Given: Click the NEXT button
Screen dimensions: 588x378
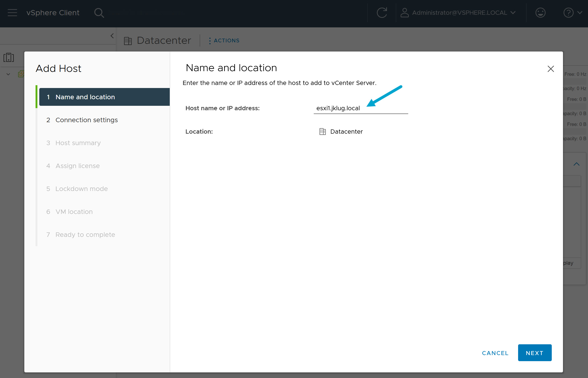Looking at the screenshot, I should tap(534, 353).
